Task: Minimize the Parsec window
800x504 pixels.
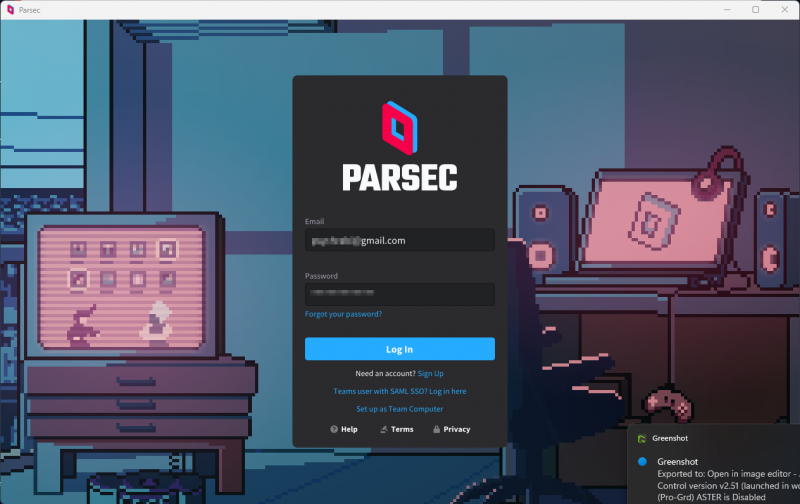Action: pyautogui.click(x=727, y=10)
